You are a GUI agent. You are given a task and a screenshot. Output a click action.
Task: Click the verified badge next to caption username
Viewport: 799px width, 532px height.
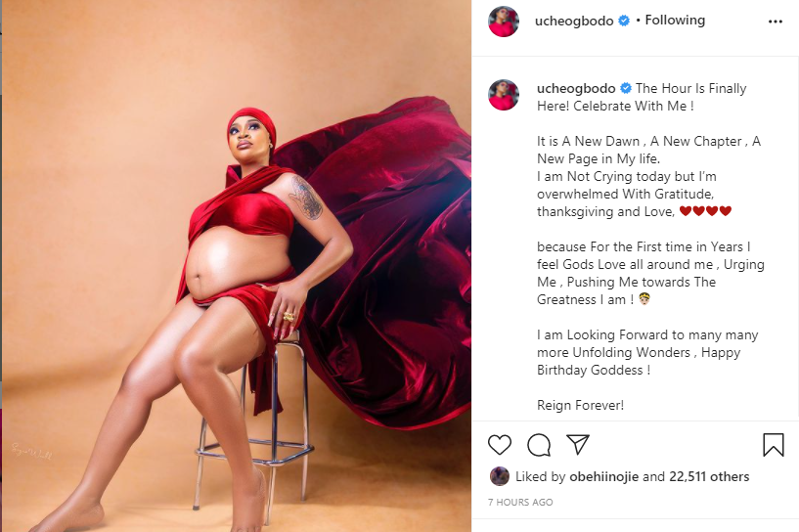pyautogui.click(x=626, y=89)
